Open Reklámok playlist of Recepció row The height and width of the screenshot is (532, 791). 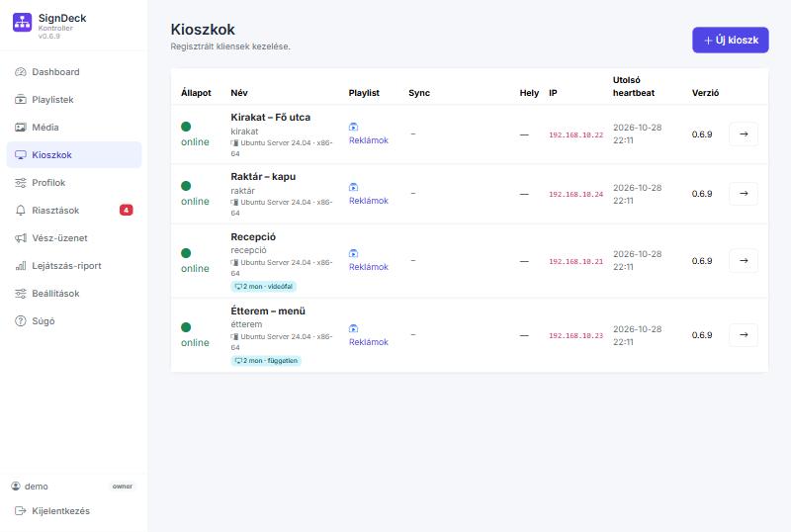point(368,267)
